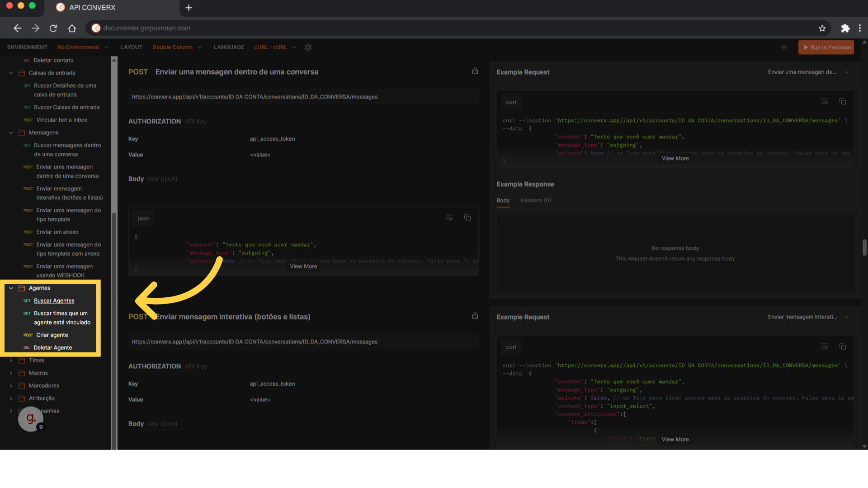Click the Mensagens folder icon
The image size is (868, 488).
(22, 132)
